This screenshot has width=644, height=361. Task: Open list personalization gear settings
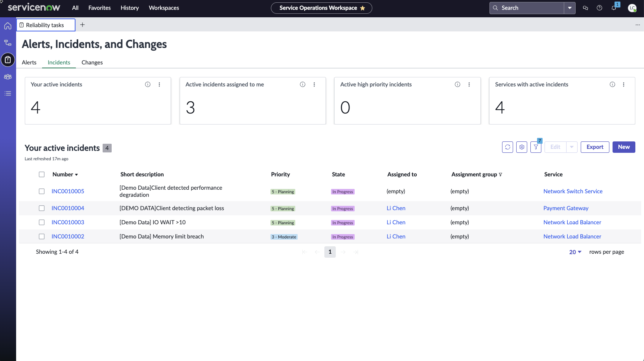[x=522, y=147]
